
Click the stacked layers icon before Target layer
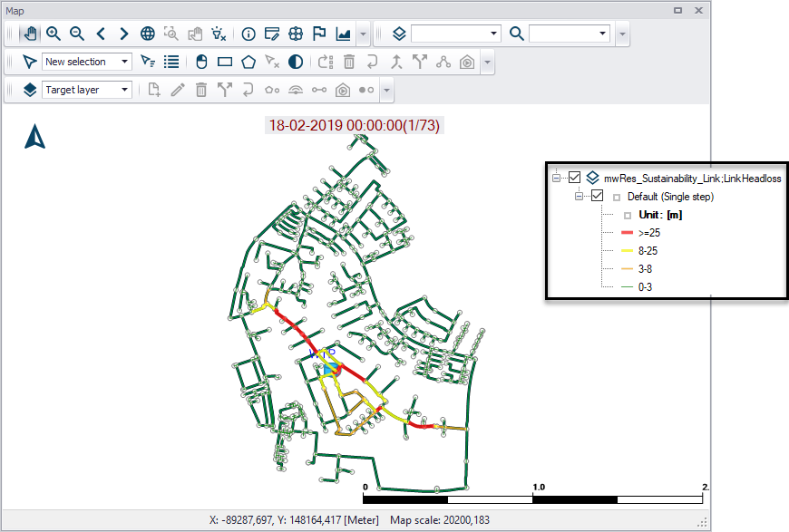tap(30, 90)
